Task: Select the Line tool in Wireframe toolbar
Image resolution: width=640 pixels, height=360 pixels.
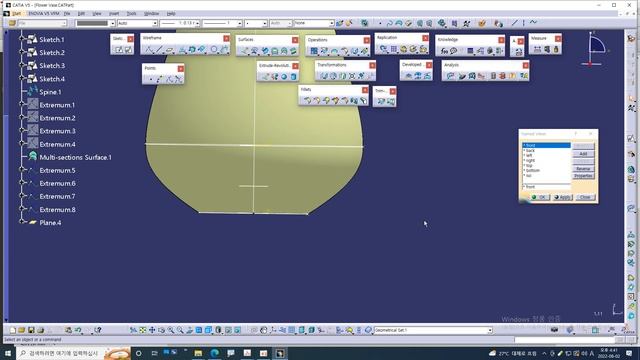Action: click(x=160, y=50)
